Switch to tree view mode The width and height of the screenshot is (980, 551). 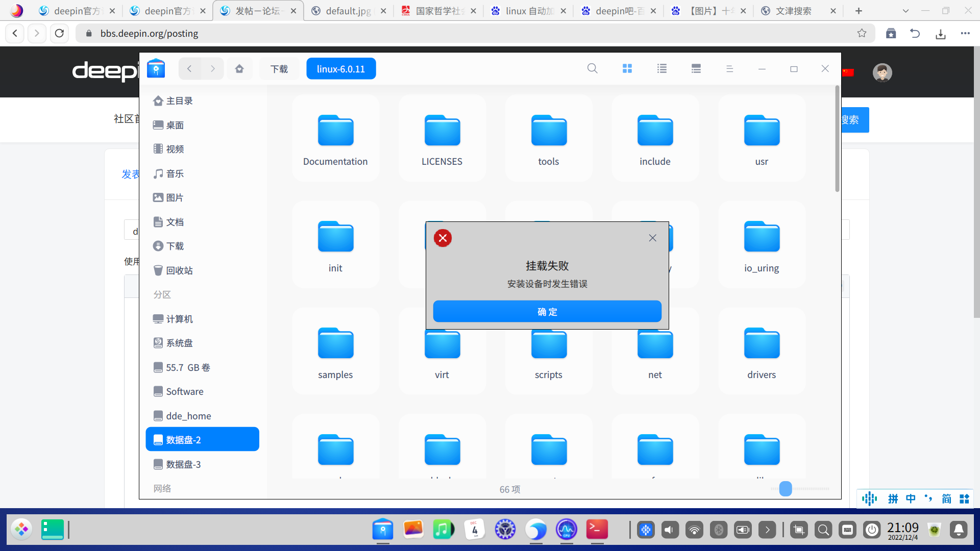(x=696, y=68)
